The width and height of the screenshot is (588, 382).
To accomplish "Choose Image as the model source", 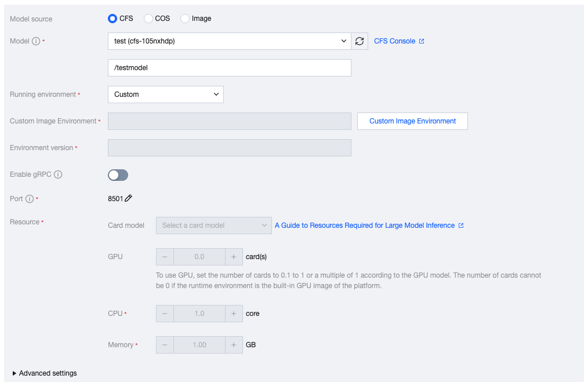I will (x=185, y=19).
